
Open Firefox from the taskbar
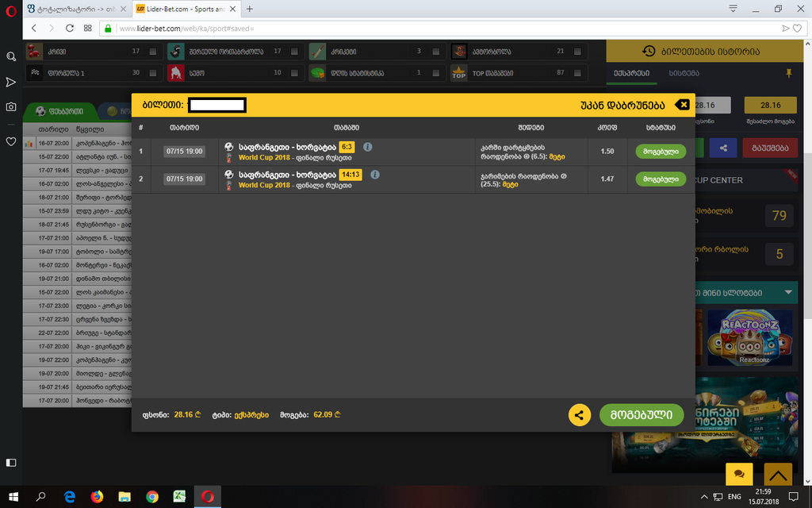[x=97, y=497]
